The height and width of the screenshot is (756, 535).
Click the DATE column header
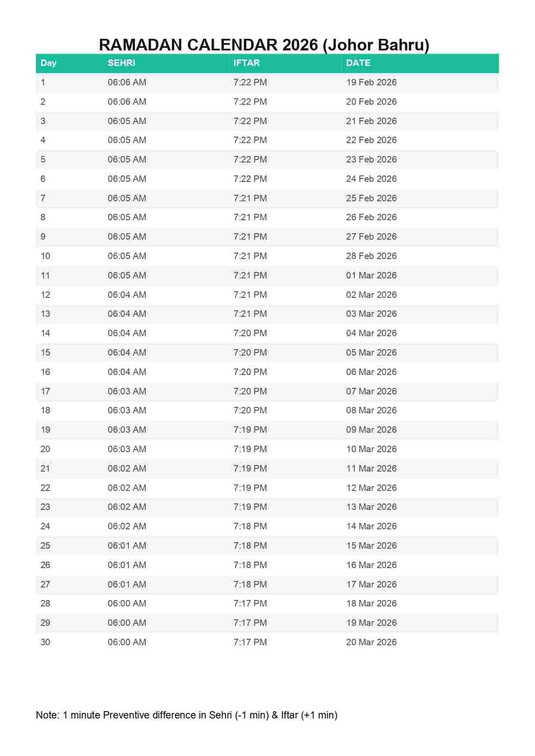pos(358,63)
